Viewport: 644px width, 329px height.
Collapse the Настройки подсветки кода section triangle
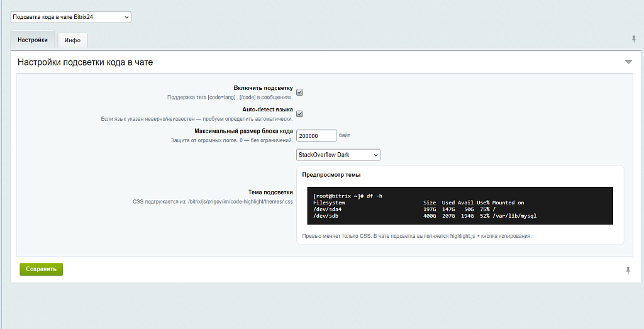[x=628, y=62]
